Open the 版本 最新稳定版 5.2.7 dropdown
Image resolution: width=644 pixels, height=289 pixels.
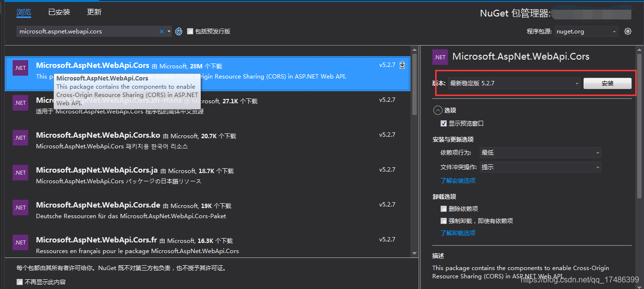pyautogui.click(x=514, y=83)
